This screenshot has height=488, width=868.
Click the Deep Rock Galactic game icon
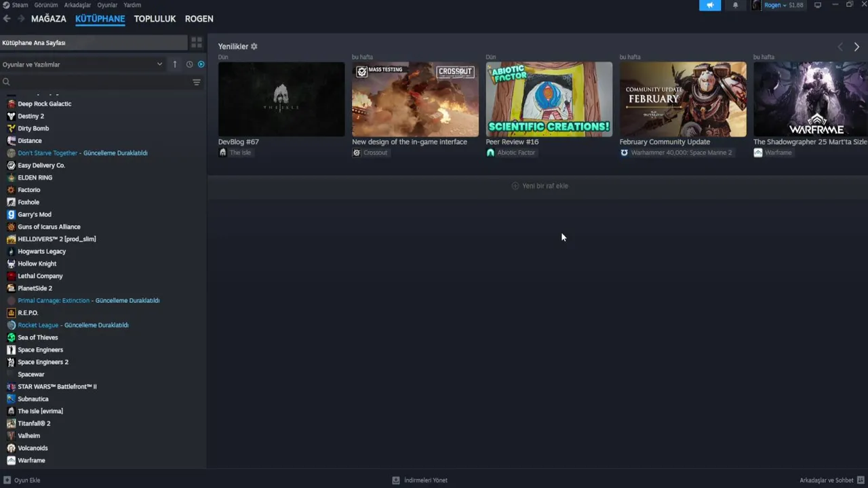(11, 104)
